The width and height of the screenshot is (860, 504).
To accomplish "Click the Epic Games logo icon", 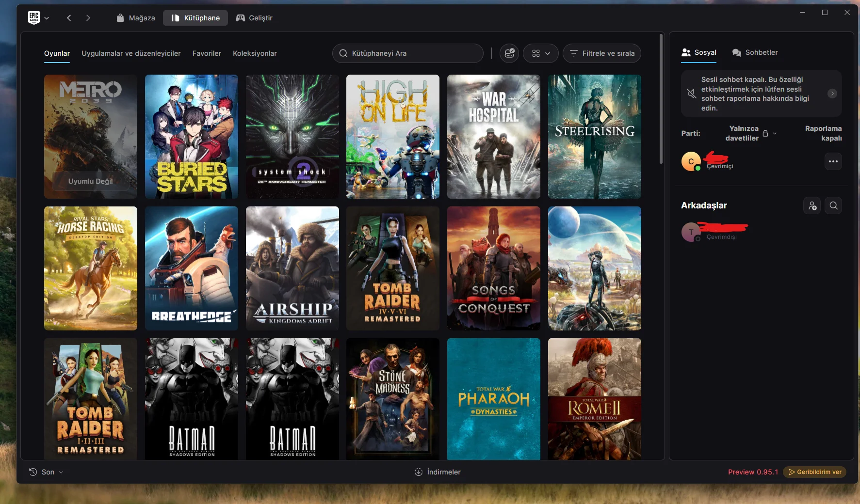I will (x=34, y=17).
